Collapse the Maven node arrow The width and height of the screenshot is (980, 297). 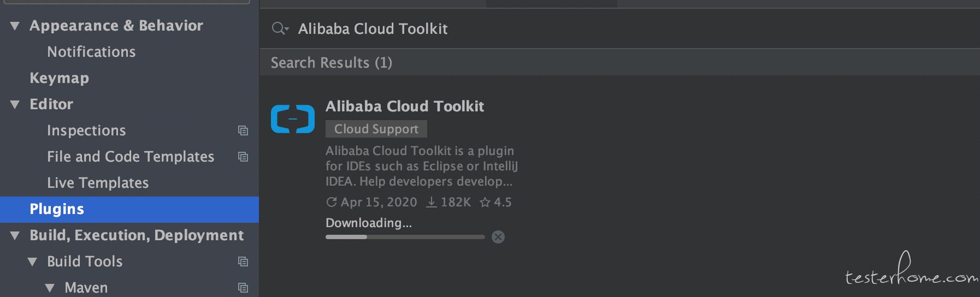pyautogui.click(x=50, y=288)
